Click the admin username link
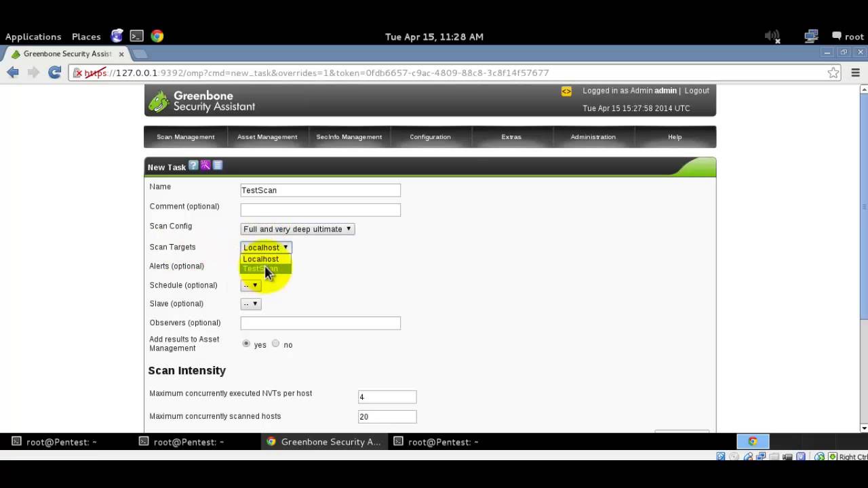 665,91
